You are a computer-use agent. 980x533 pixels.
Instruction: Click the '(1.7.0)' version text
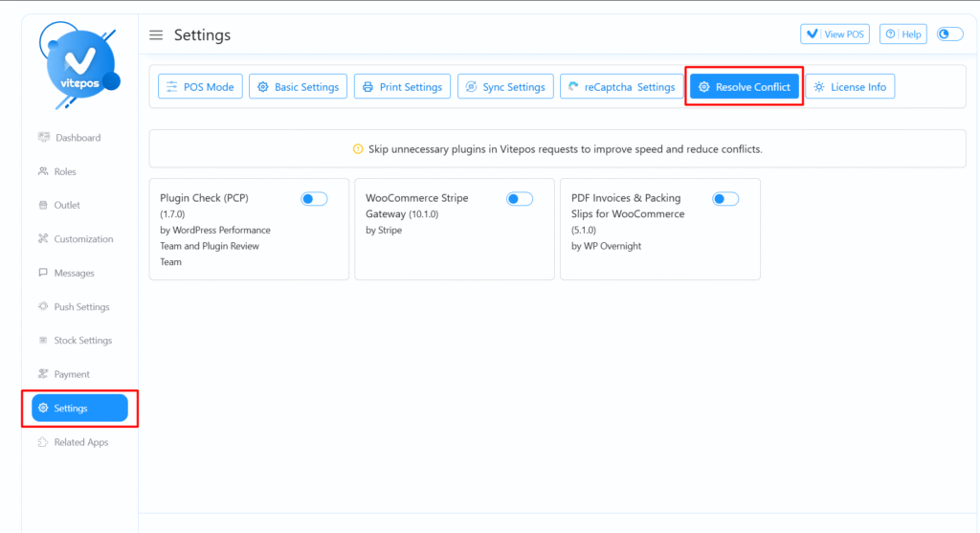[x=172, y=213]
